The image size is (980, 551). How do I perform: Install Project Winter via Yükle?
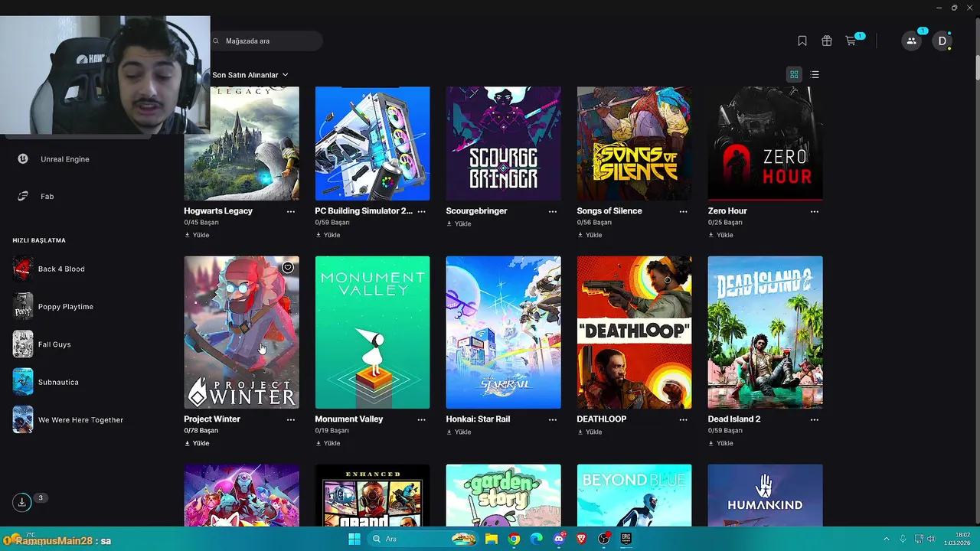[197, 443]
